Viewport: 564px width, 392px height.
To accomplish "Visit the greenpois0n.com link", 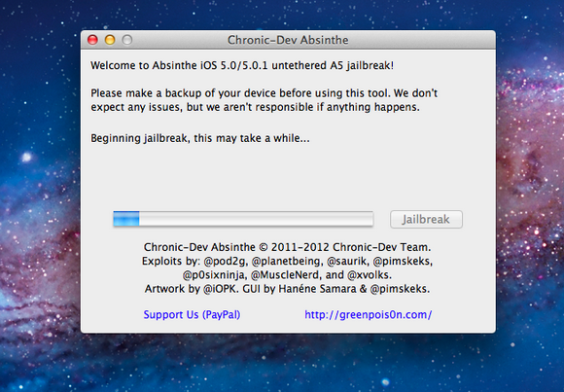I will click(x=368, y=314).
